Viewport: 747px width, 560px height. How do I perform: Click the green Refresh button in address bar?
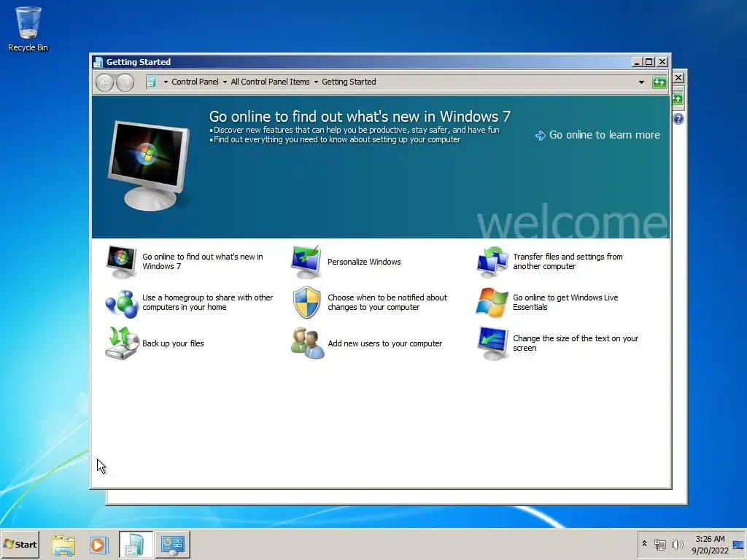(x=659, y=82)
